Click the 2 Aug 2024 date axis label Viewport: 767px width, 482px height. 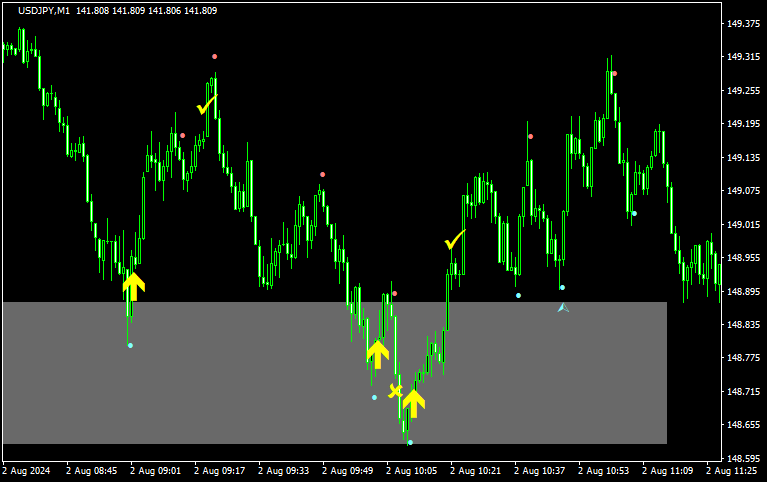coord(27,470)
